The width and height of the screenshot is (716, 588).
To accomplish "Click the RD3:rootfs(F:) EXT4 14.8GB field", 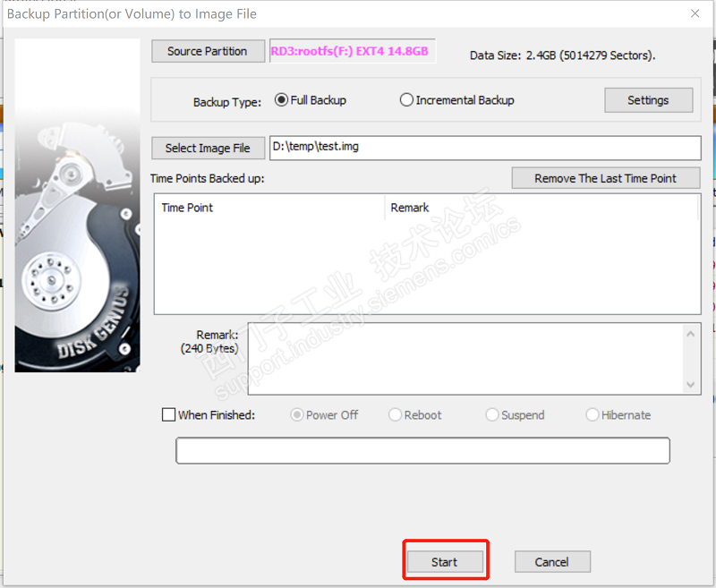I will point(353,51).
